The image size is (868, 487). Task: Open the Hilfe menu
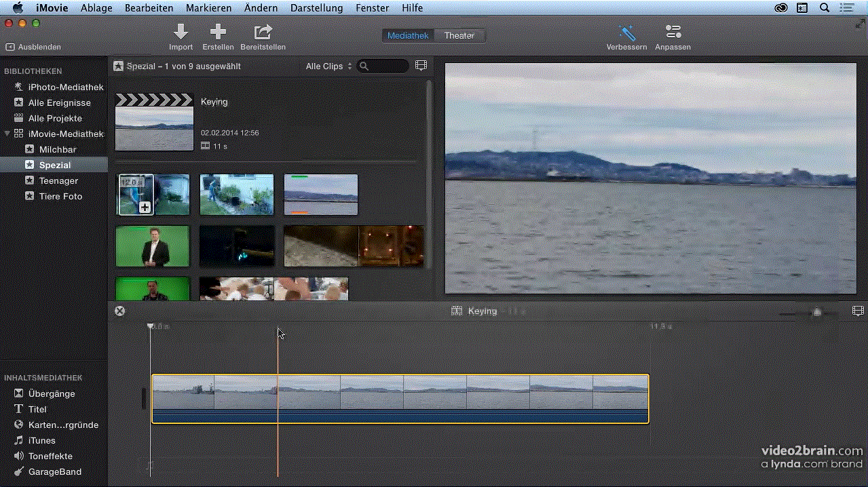coord(412,8)
